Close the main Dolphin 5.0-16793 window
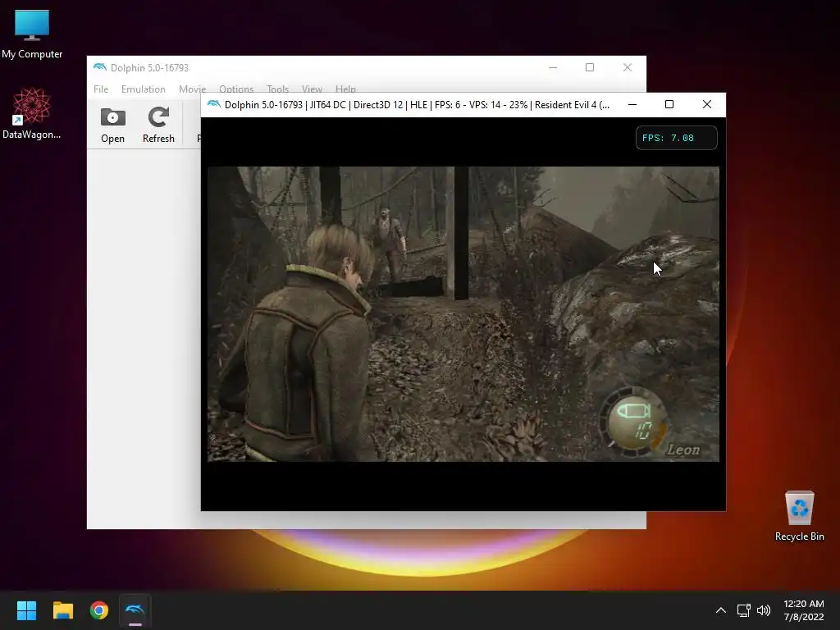 [628, 67]
